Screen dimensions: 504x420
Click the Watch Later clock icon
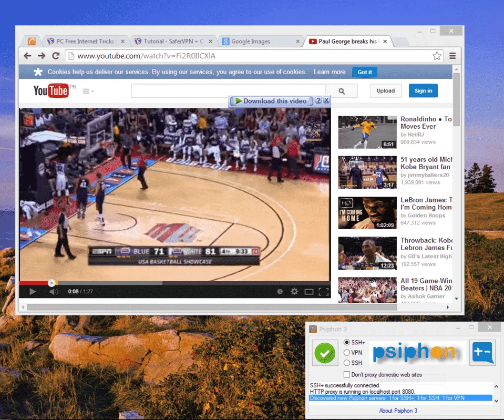pyautogui.click(x=280, y=292)
